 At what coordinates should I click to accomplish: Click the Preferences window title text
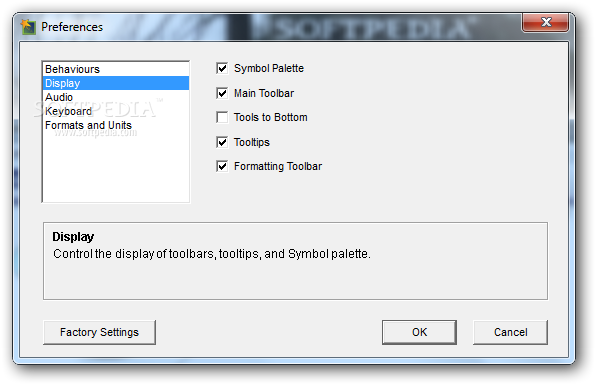(72, 27)
